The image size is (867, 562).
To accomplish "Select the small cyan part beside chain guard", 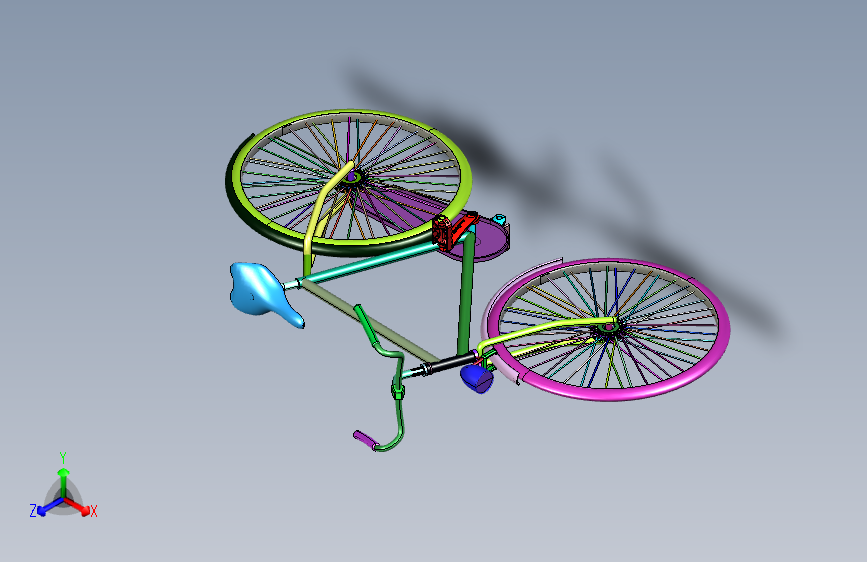I will pos(499,219).
